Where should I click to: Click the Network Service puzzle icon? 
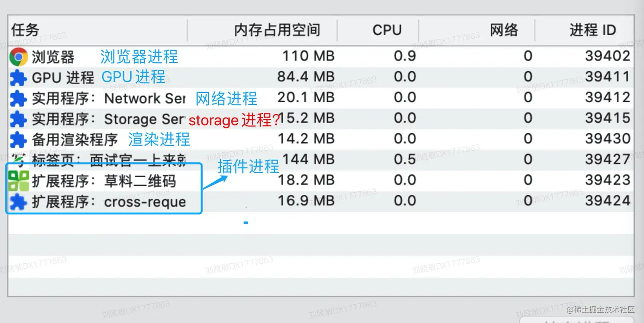coord(18,98)
